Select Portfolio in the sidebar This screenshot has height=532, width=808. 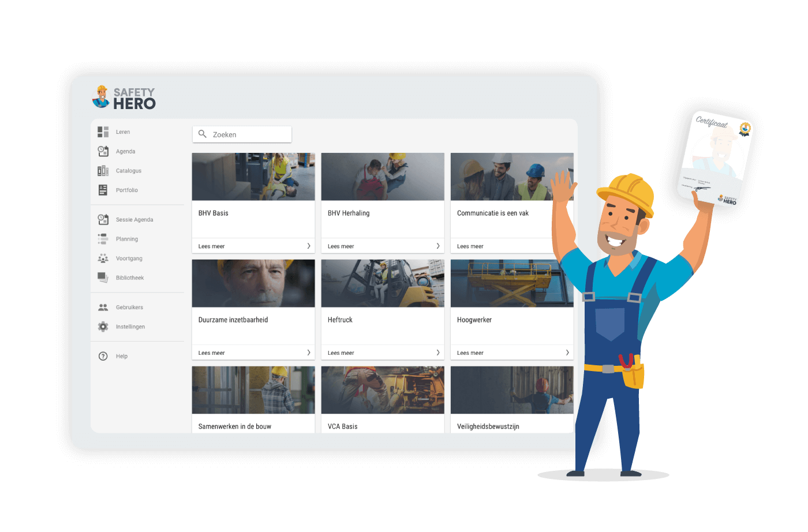(127, 190)
